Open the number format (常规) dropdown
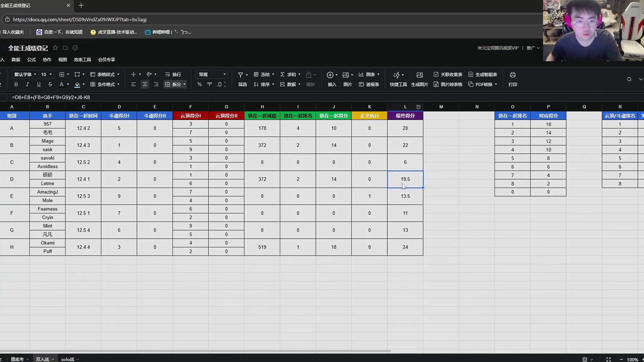The width and height of the screenshot is (644, 362). click(212, 75)
